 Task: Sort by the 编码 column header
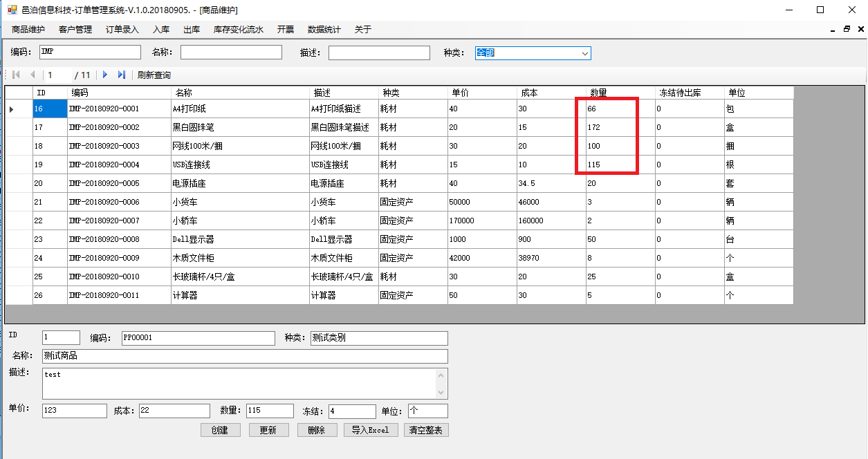(119, 93)
